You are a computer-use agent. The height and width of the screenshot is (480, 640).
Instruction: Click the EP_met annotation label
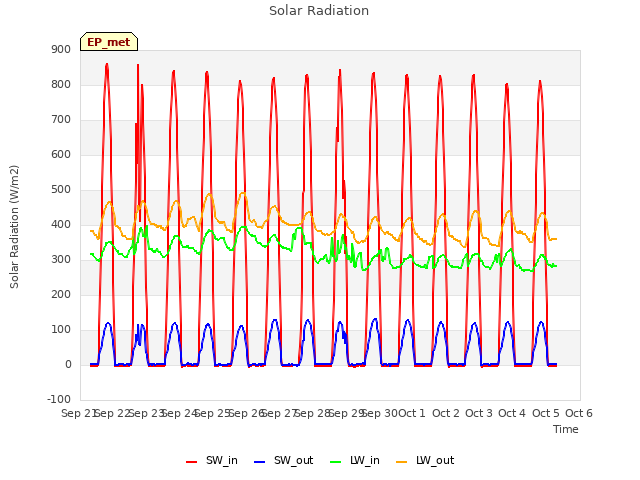[109, 42]
